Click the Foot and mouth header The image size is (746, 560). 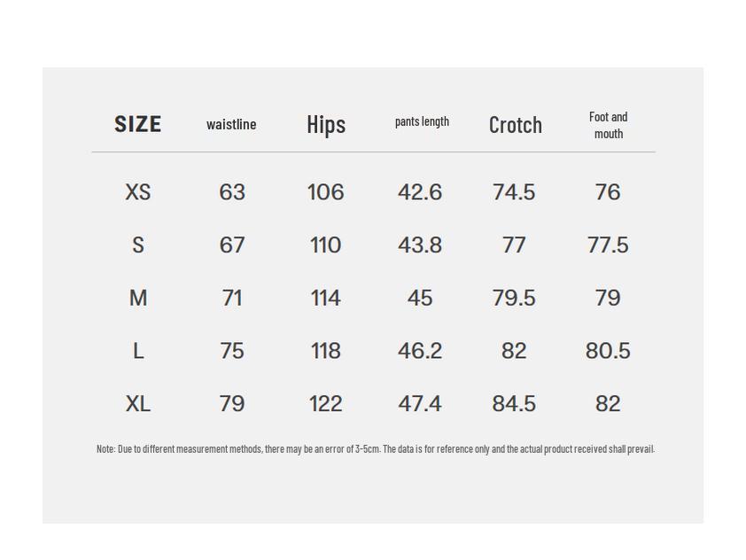coord(608,125)
